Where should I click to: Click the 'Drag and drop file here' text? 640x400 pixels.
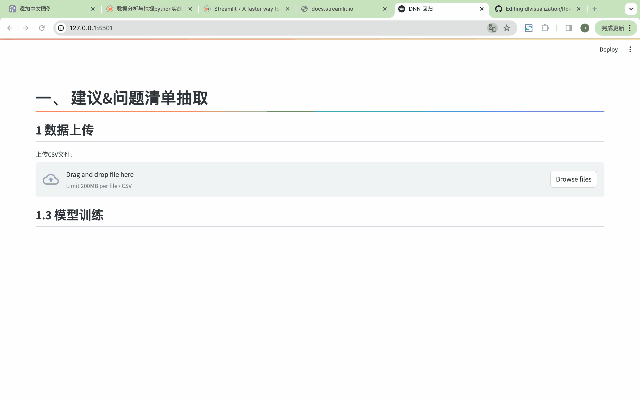coord(100,174)
